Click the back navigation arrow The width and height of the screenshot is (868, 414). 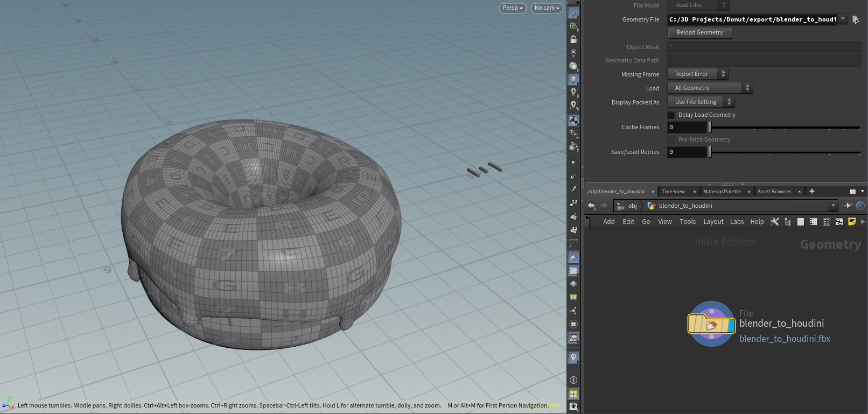[591, 206]
